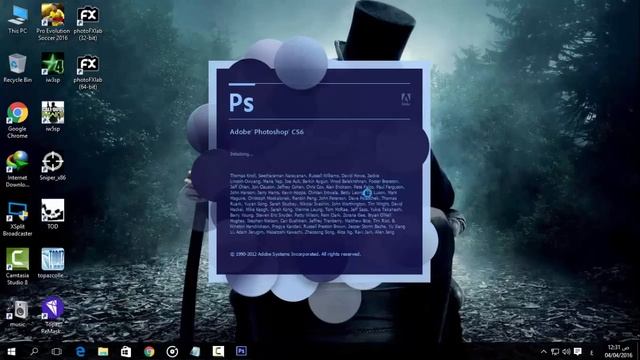
Task: Open the network tray icon
Action: (555, 352)
